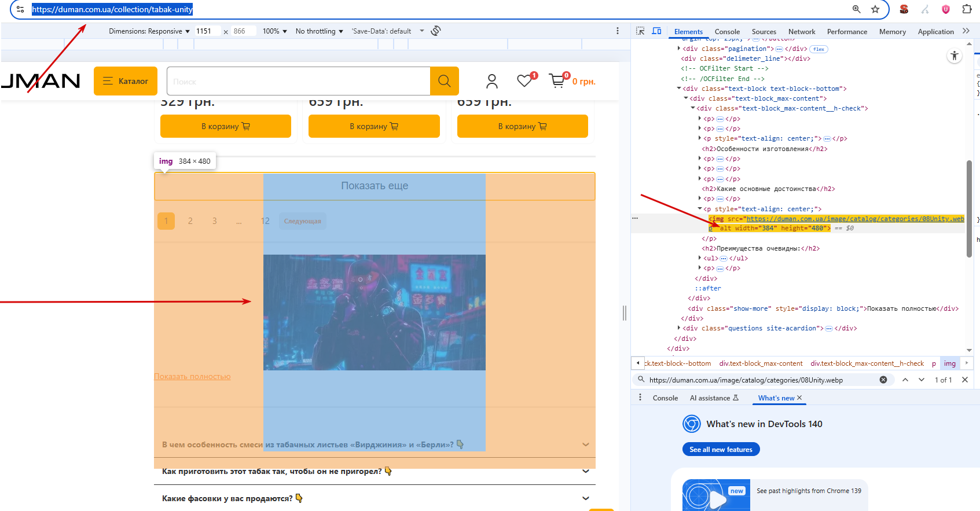Expand the questions site-acardion div node
This screenshot has width=980, height=511.
pyautogui.click(x=679, y=328)
